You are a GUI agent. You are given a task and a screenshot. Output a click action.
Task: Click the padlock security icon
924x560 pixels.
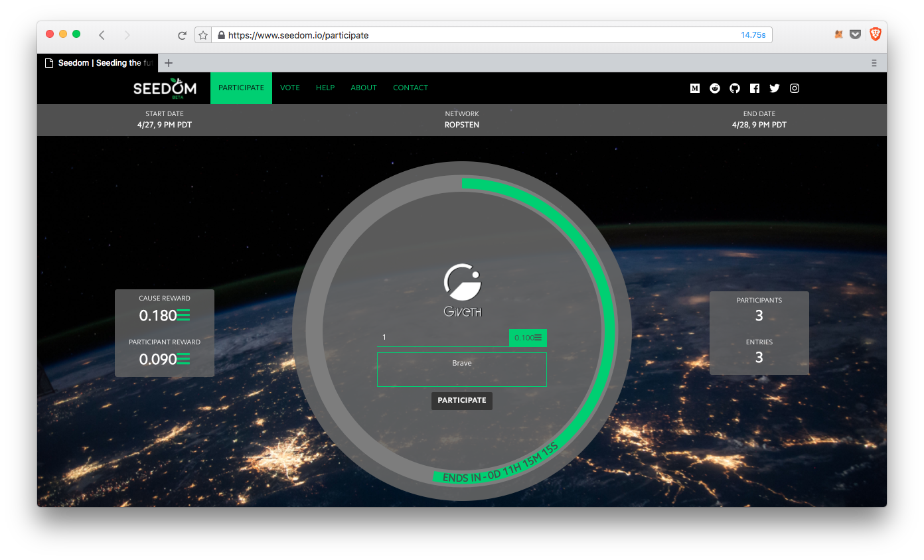(x=221, y=35)
